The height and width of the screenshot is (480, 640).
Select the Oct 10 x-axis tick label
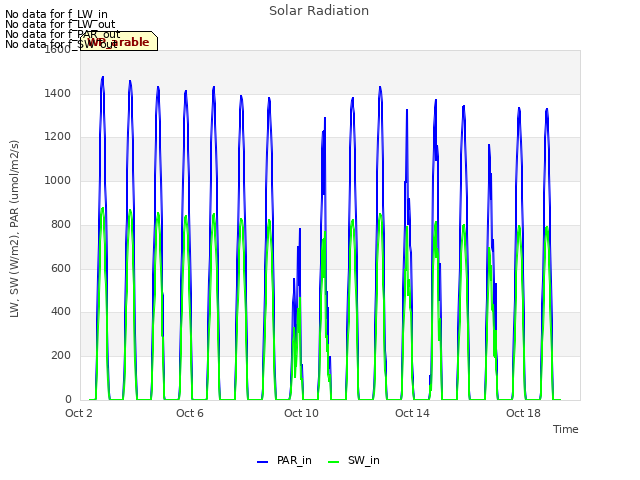(x=301, y=413)
